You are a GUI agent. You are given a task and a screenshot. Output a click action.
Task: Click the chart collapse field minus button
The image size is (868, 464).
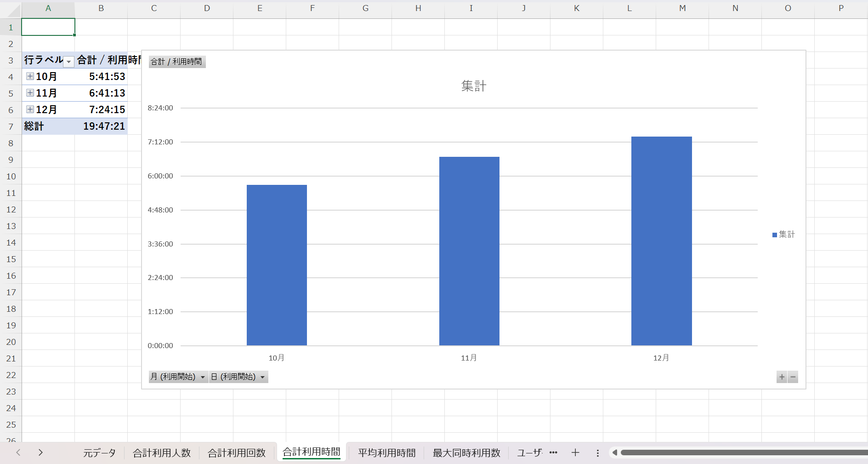coord(793,377)
